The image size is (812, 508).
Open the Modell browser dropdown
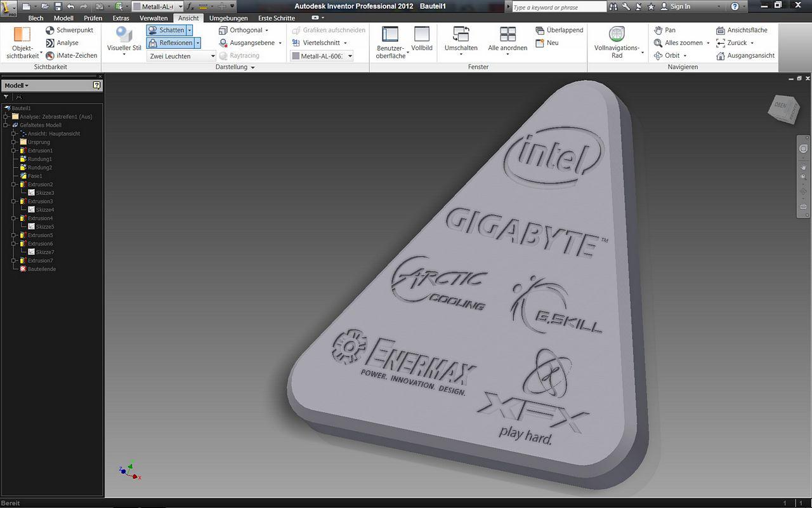pyautogui.click(x=16, y=85)
